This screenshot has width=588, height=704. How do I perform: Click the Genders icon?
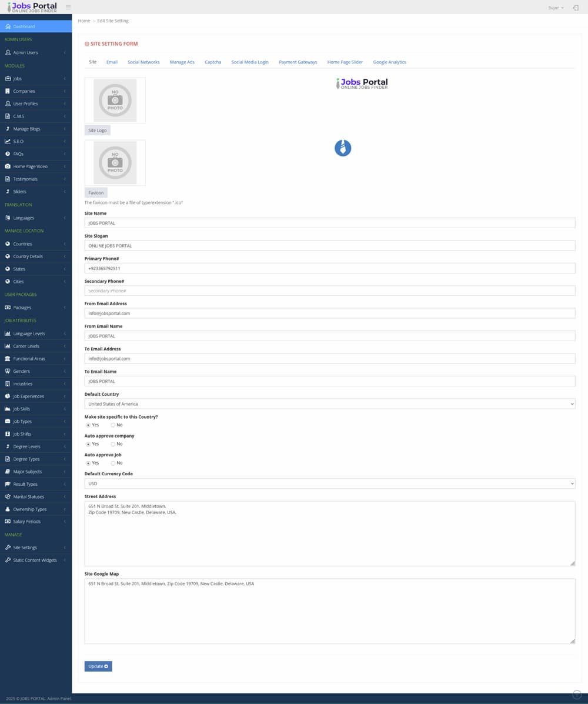(x=8, y=371)
